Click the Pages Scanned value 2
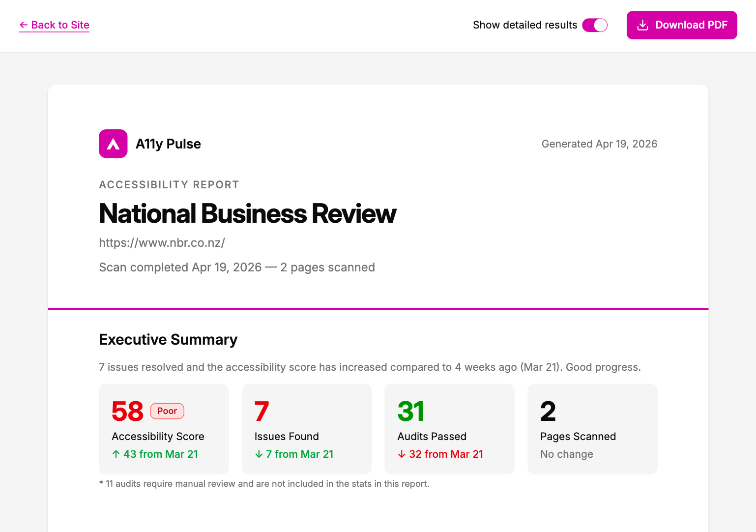 coord(548,411)
